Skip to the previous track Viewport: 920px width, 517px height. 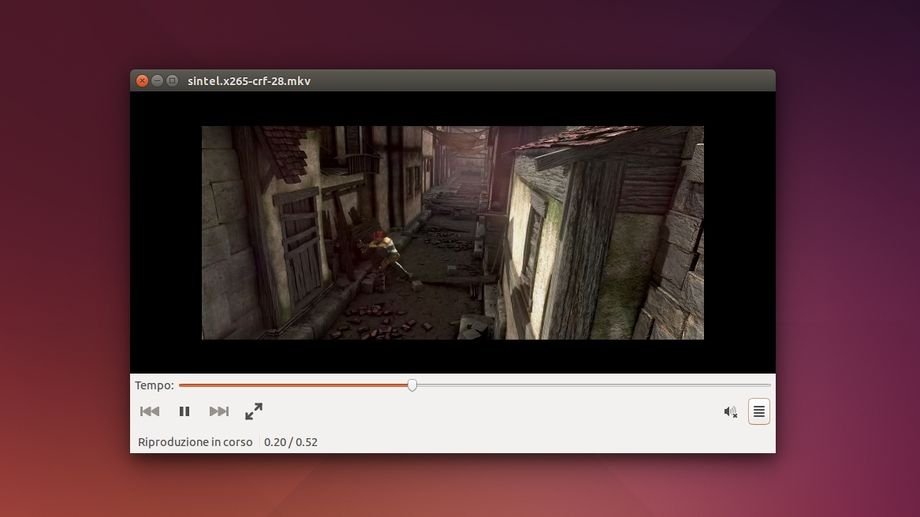pos(150,411)
